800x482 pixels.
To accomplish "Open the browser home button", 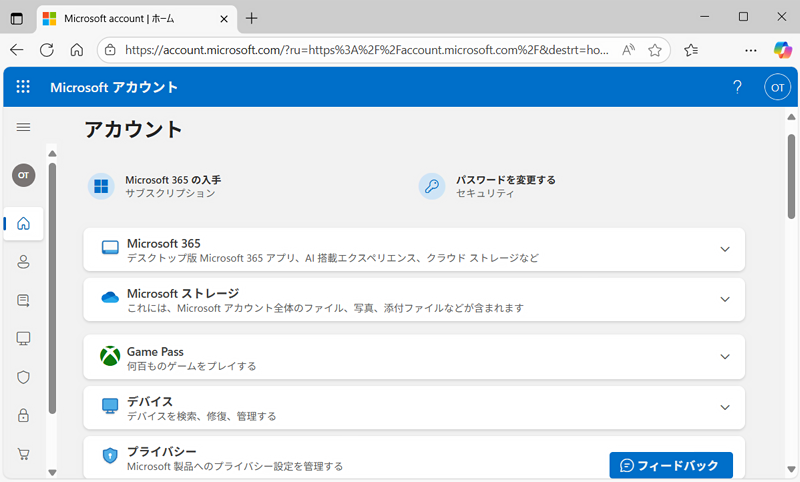I will pyautogui.click(x=77, y=50).
